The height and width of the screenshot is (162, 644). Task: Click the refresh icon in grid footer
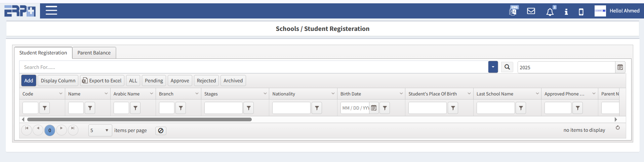618,128
